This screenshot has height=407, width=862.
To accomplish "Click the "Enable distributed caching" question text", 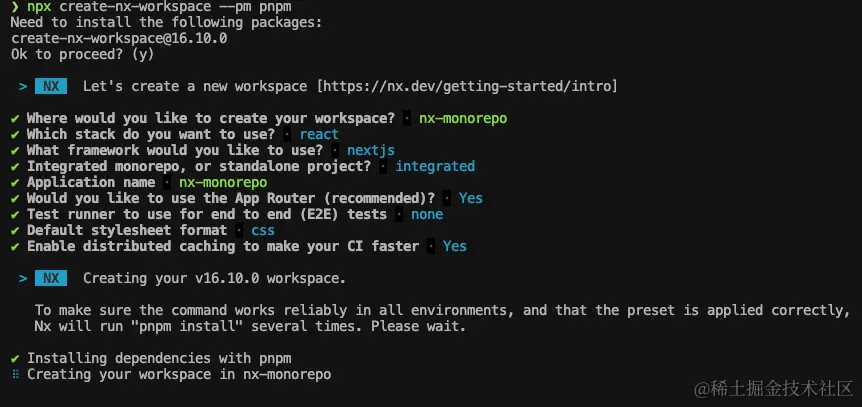I will point(223,246).
